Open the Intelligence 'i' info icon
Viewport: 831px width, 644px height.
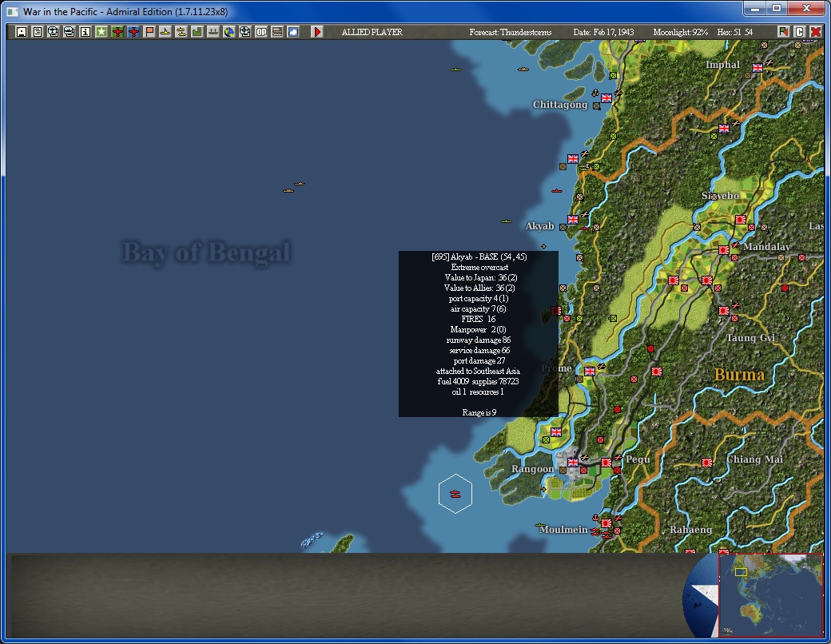85,32
